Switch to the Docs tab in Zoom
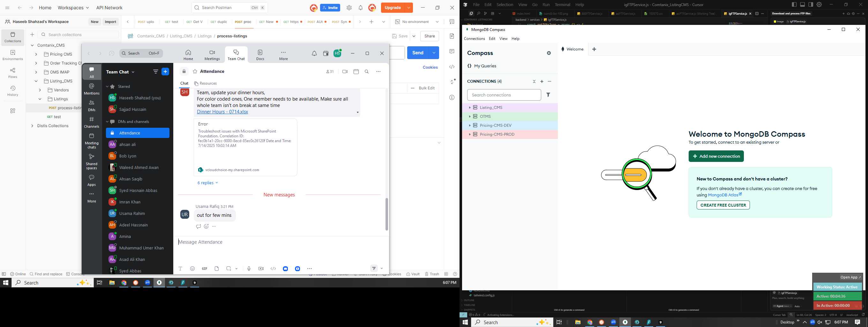The image size is (868, 327). (x=260, y=55)
